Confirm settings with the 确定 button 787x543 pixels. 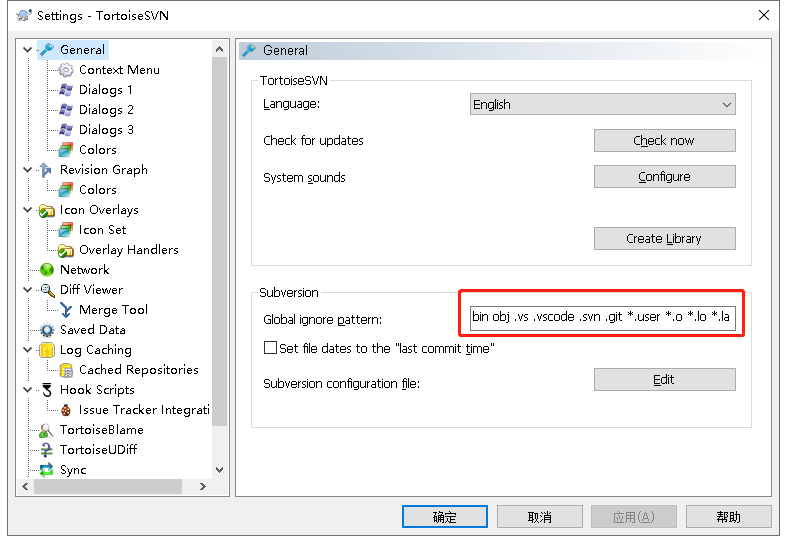445,516
